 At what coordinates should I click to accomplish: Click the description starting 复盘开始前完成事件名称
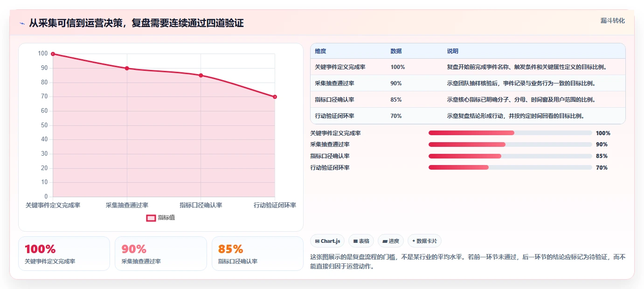coord(527,67)
